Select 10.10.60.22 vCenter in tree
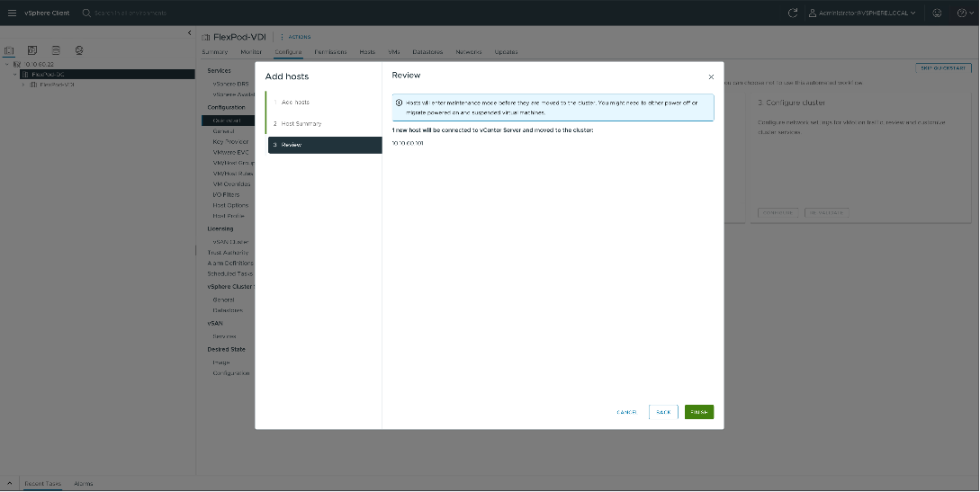The height and width of the screenshot is (492, 980). click(x=39, y=64)
